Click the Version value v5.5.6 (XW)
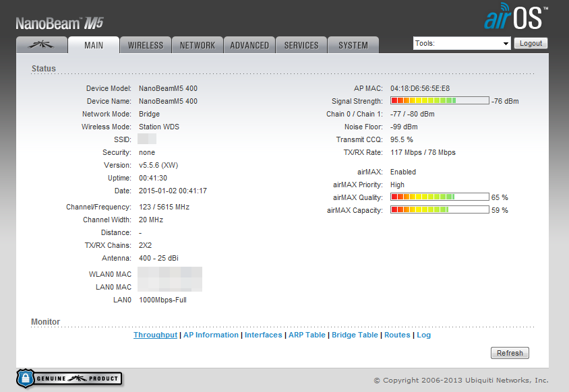 (158, 165)
